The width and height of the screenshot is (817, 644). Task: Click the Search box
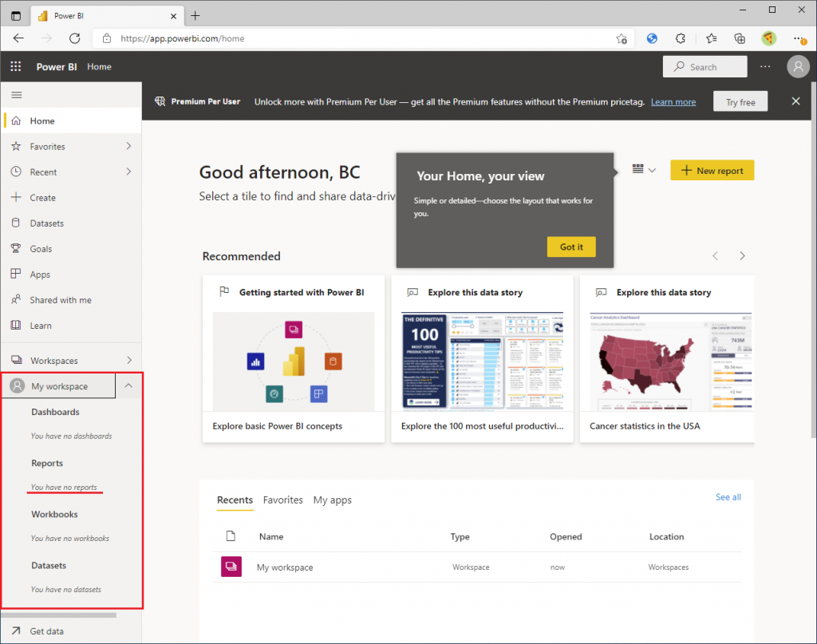[705, 67]
